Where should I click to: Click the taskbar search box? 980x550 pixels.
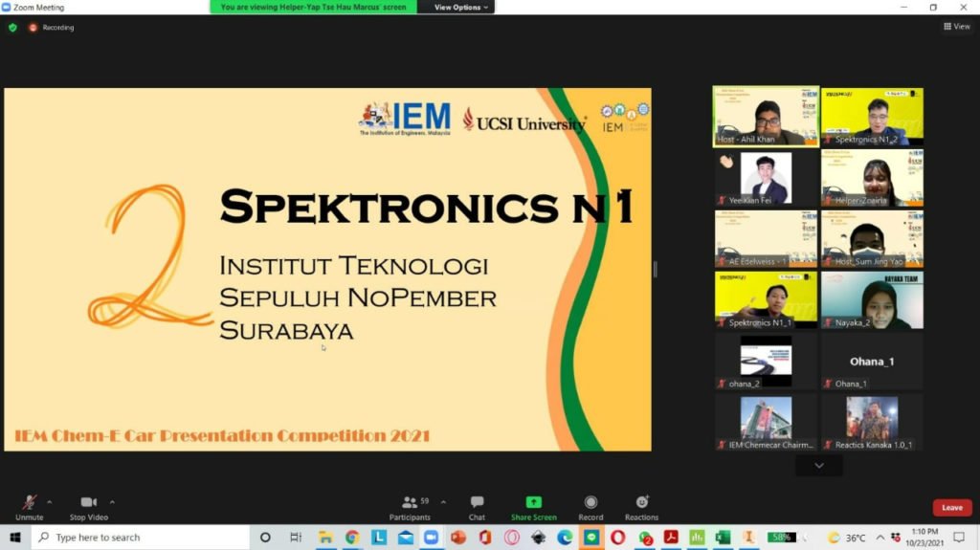pos(141,538)
